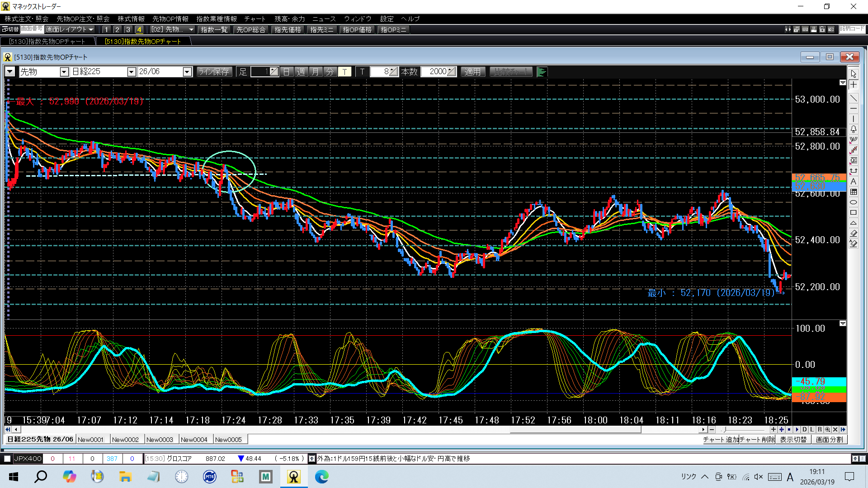Open the 26/06 contract month dropdown

(187, 72)
